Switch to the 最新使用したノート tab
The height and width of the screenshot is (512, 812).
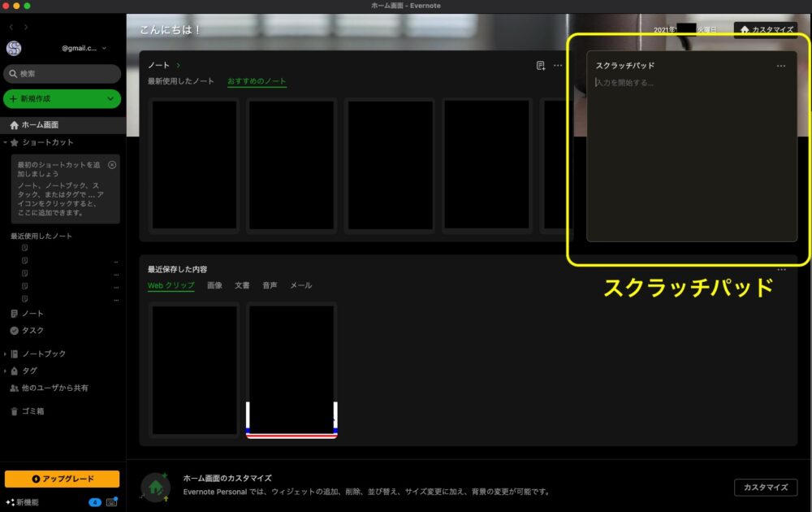point(181,80)
